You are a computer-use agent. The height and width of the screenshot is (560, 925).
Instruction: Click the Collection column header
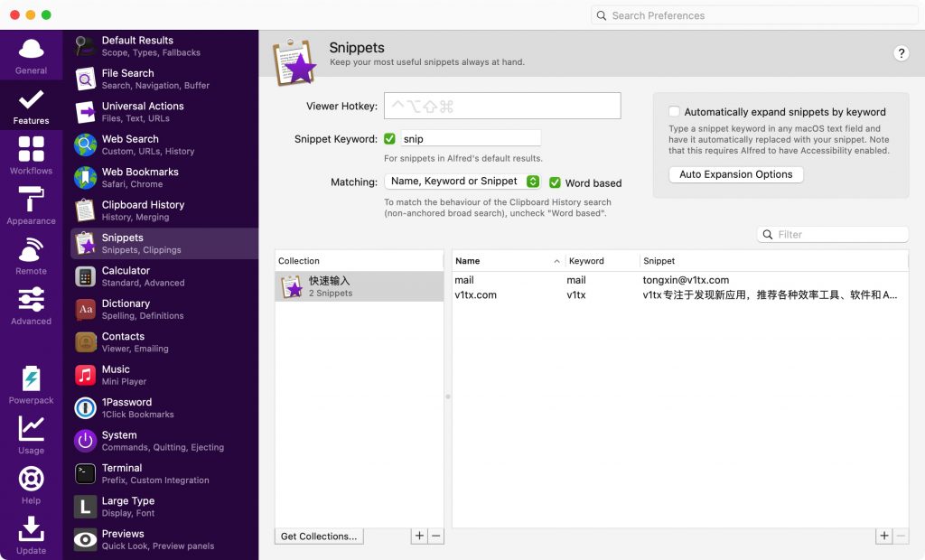tap(360, 261)
